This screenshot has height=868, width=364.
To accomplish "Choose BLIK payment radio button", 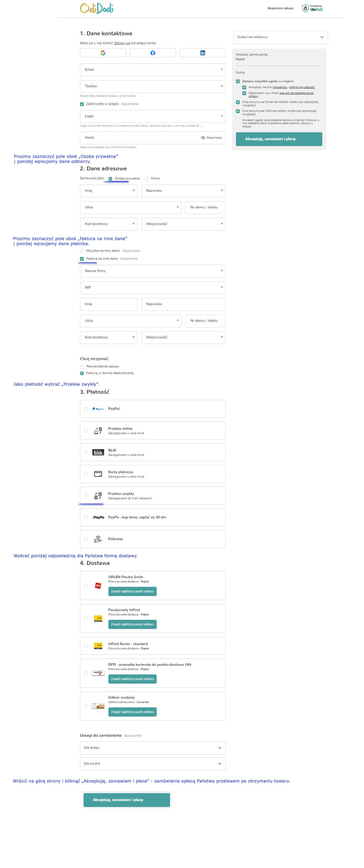I will 86,452.
